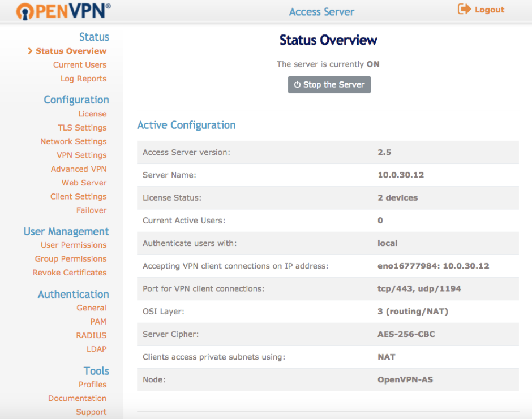Open the Current Users page
Viewport: 532px width, 419px height.
point(80,65)
